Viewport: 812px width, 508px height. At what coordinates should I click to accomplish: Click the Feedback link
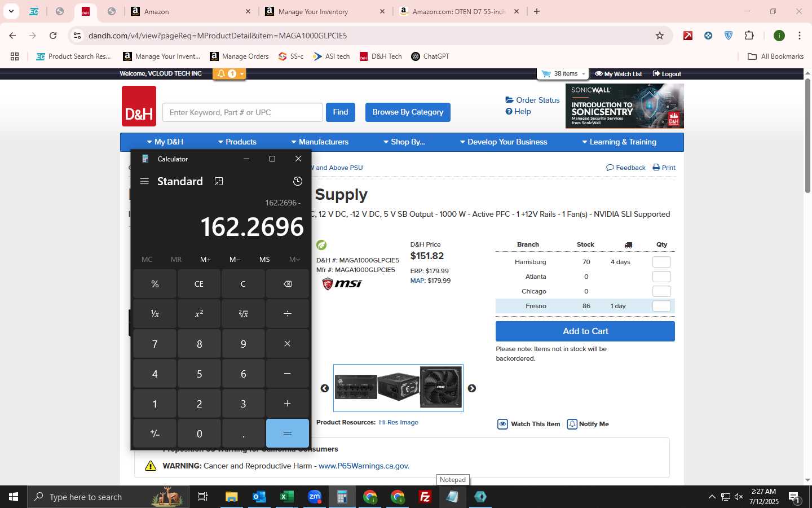coord(626,168)
